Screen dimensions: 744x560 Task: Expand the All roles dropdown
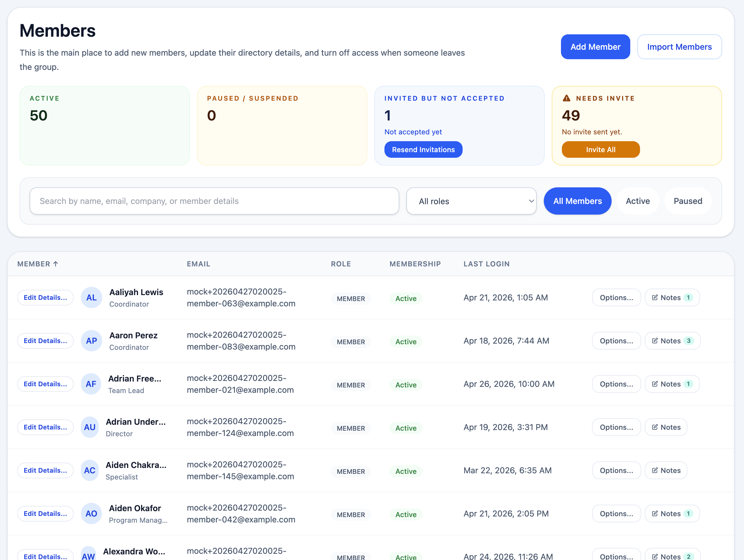(x=471, y=201)
